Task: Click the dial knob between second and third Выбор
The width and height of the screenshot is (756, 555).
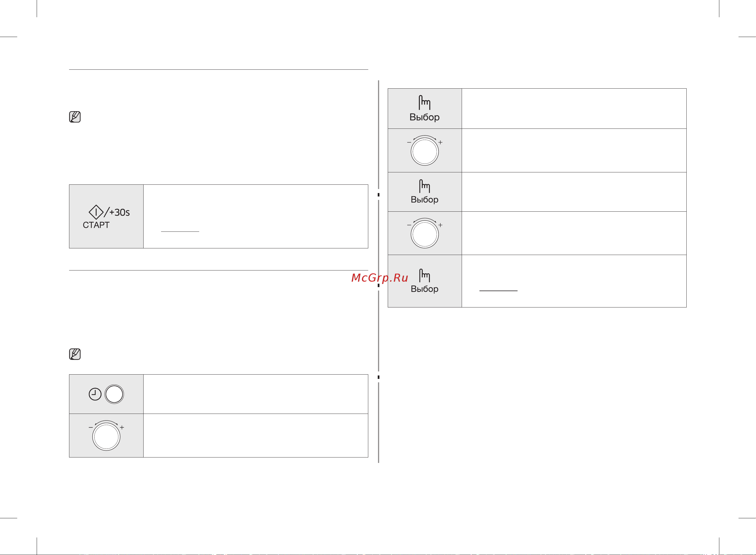Action: [x=425, y=234]
